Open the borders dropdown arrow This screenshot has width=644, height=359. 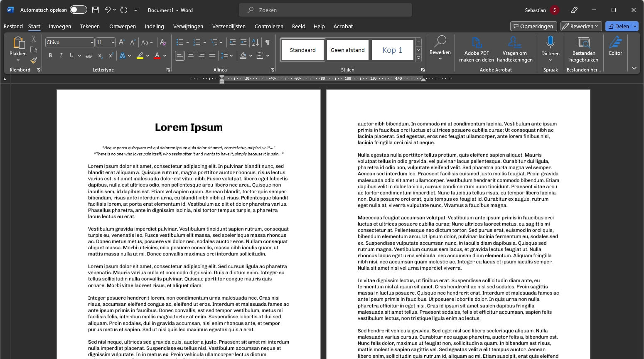(x=268, y=56)
